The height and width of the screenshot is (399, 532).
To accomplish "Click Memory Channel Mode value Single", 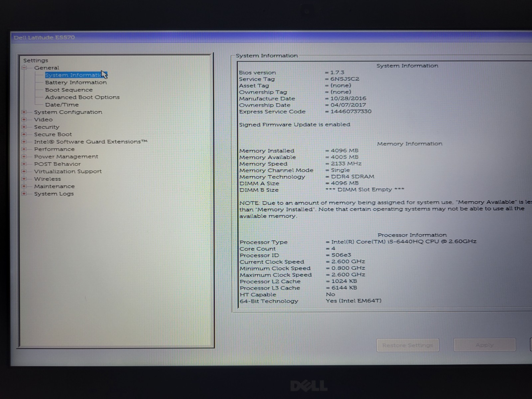I will point(340,170).
